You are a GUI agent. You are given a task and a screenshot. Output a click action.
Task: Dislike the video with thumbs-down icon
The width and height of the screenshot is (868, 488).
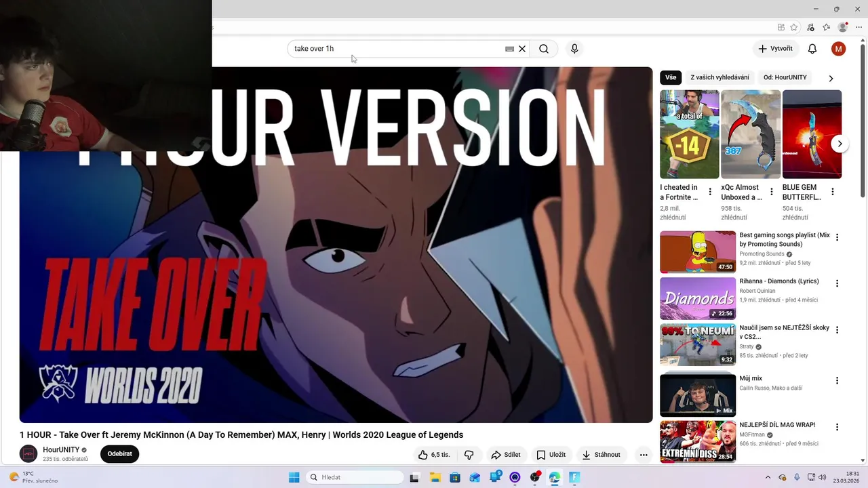[469, 455]
